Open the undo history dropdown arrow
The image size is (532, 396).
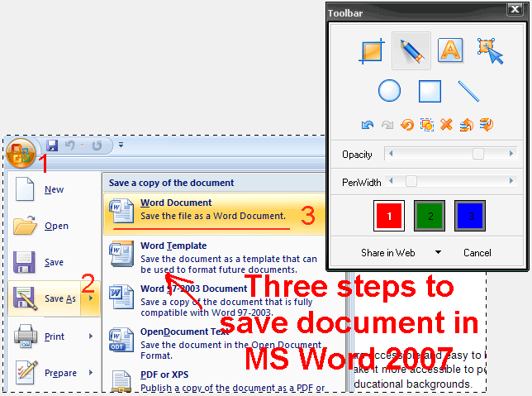pyautogui.click(x=82, y=146)
